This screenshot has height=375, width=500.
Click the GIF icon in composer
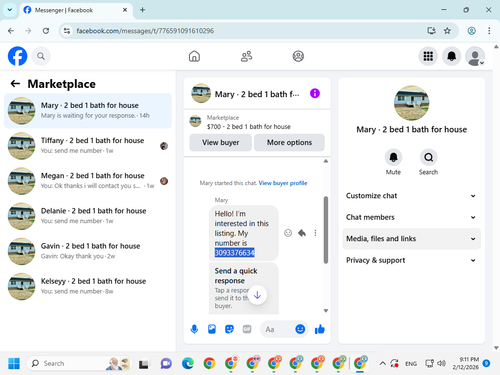coord(247,329)
